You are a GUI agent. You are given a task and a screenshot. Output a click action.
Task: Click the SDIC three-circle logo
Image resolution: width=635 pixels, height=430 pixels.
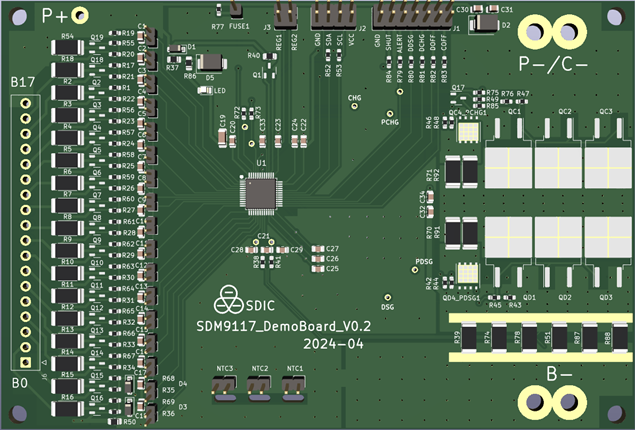pyautogui.click(x=229, y=300)
